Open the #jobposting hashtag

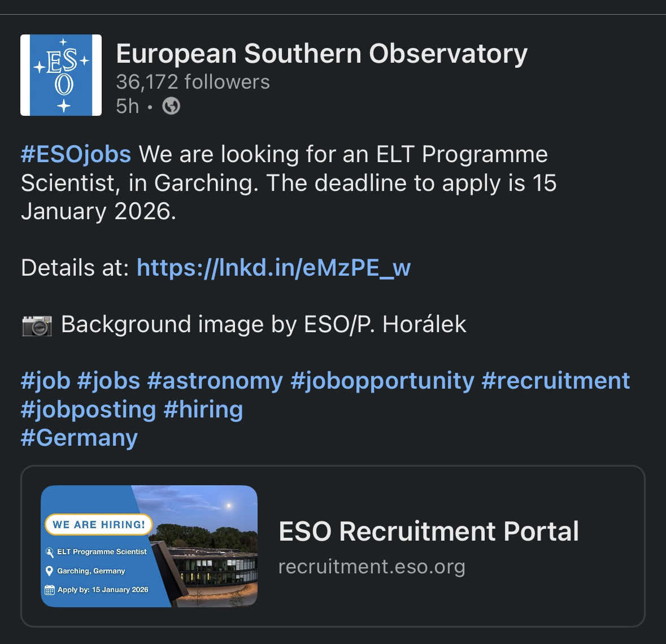[88, 409]
